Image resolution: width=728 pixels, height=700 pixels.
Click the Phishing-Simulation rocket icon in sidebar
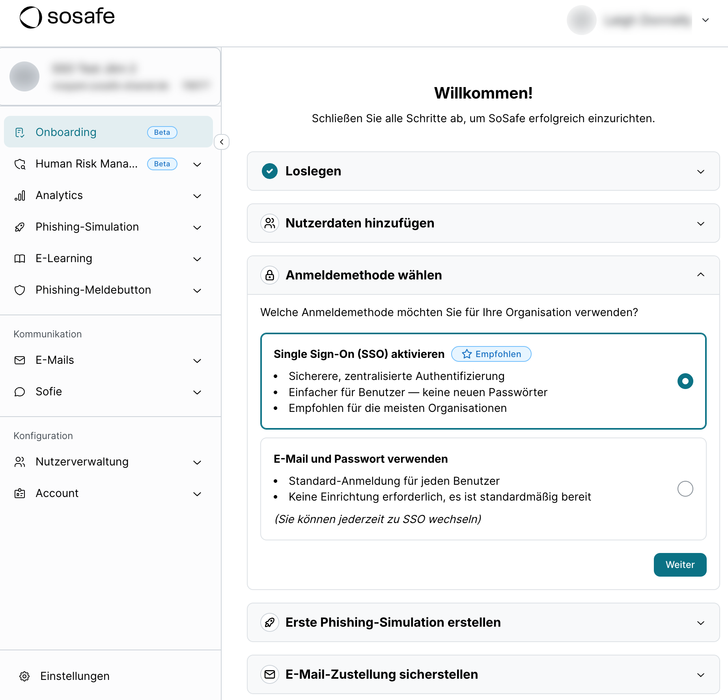click(20, 227)
